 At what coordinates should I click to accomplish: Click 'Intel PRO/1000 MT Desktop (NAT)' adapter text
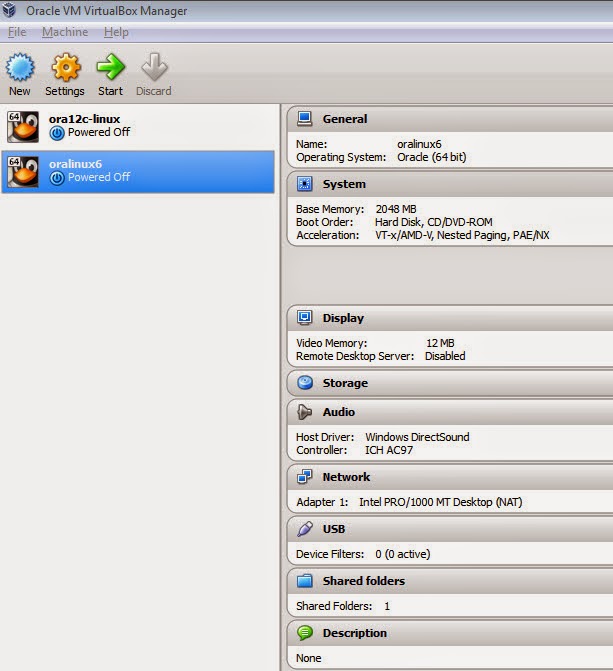[440, 502]
